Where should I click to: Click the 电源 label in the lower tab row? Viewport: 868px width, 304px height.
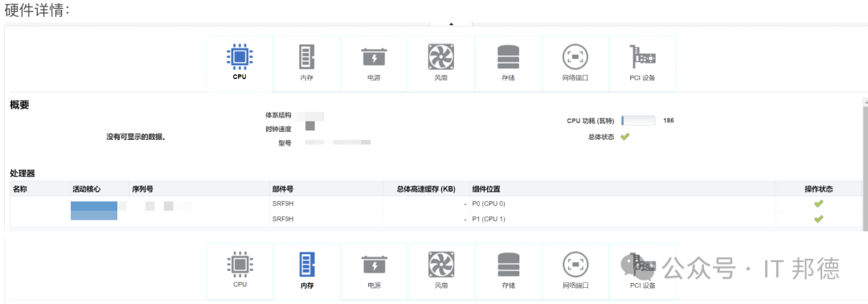pyautogui.click(x=375, y=286)
